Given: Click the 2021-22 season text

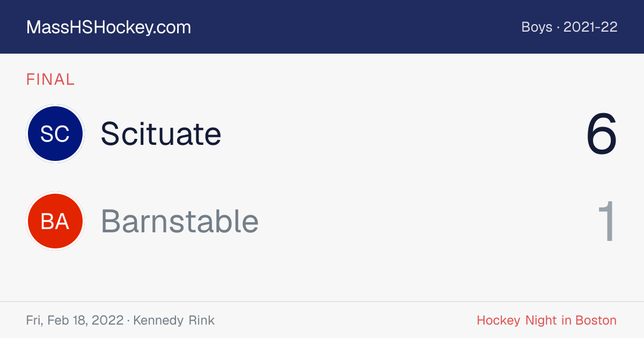Looking at the screenshot, I should (x=591, y=27).
